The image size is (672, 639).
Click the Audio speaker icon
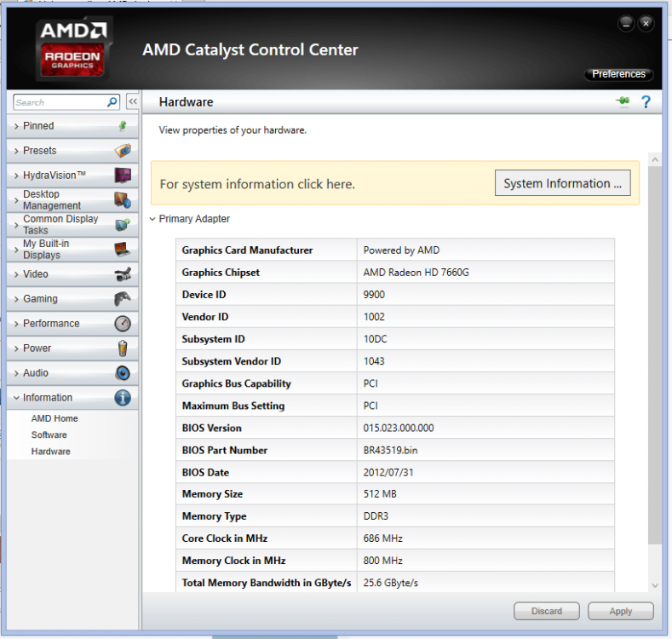pyautogui.click(x=123, y=372)
